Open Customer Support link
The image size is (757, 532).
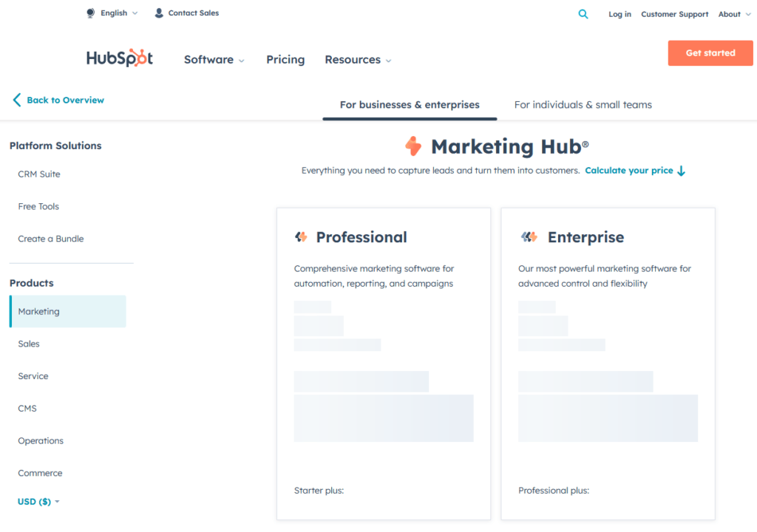tap(674, 14)
